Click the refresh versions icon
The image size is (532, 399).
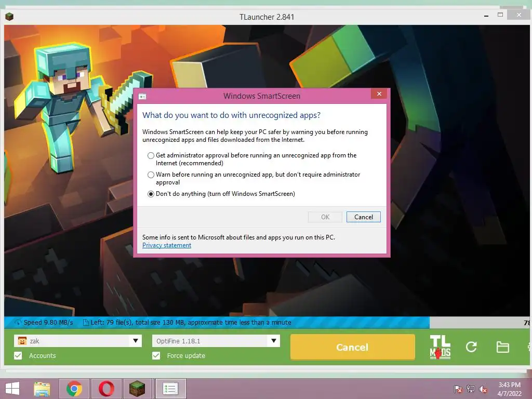pyautogui.click(x=471, y=347)
